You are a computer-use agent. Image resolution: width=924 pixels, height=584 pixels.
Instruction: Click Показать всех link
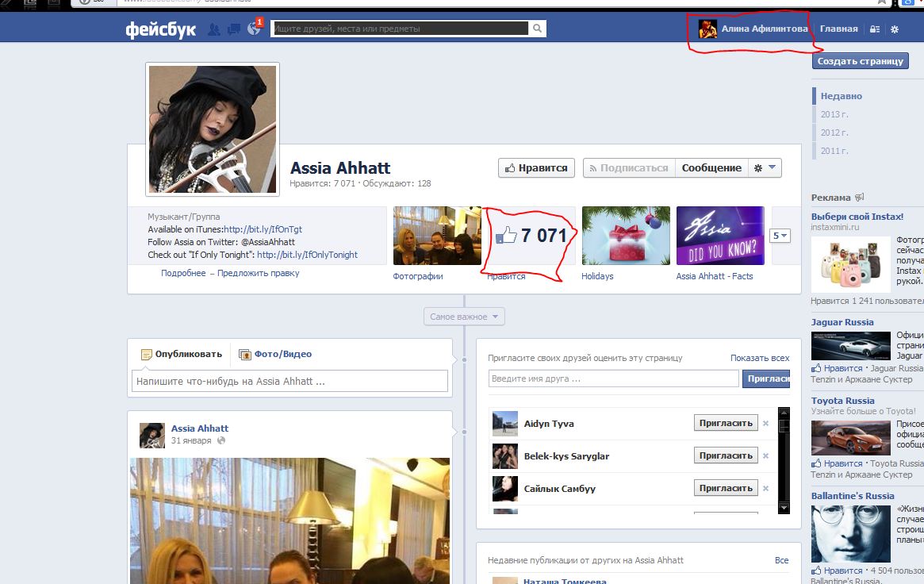click(760, 358)
